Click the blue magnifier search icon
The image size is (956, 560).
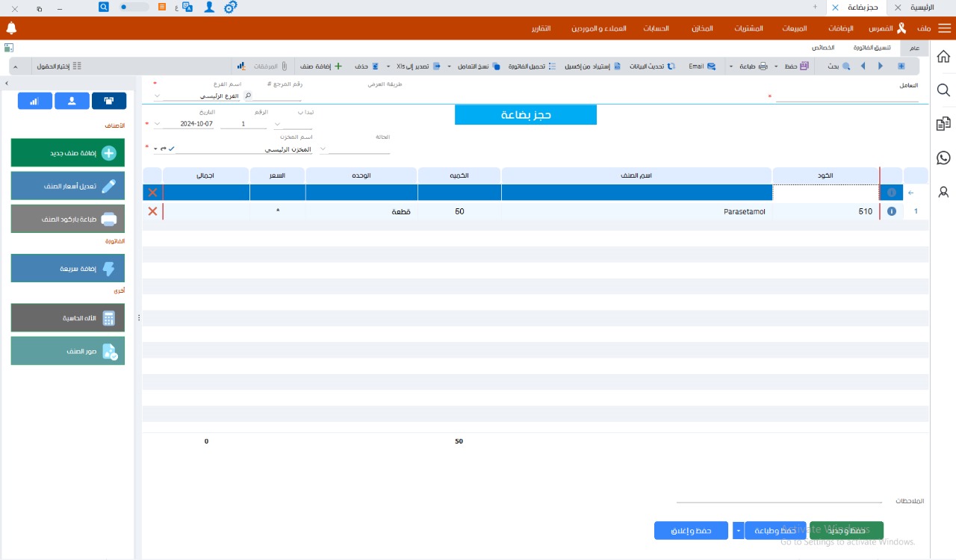click(104, 7)
